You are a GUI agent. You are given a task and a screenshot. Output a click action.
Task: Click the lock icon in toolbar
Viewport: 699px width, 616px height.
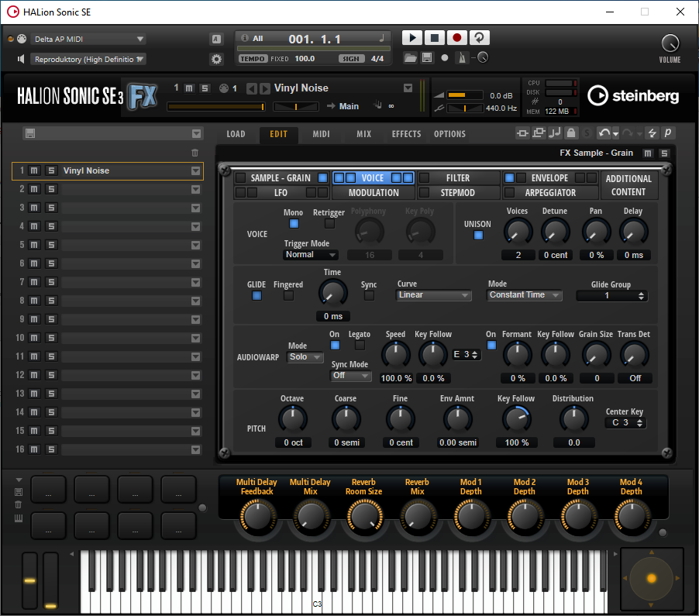(571, 132)
